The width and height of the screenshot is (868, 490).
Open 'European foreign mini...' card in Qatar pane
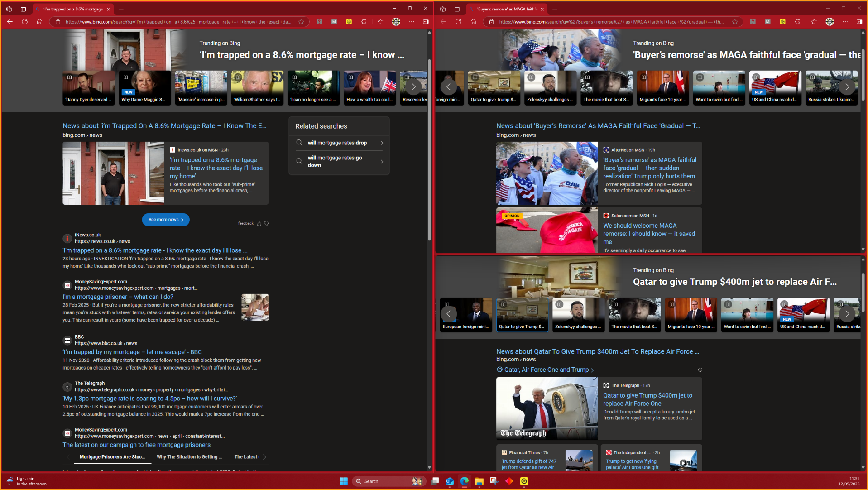tap(466, 315)
